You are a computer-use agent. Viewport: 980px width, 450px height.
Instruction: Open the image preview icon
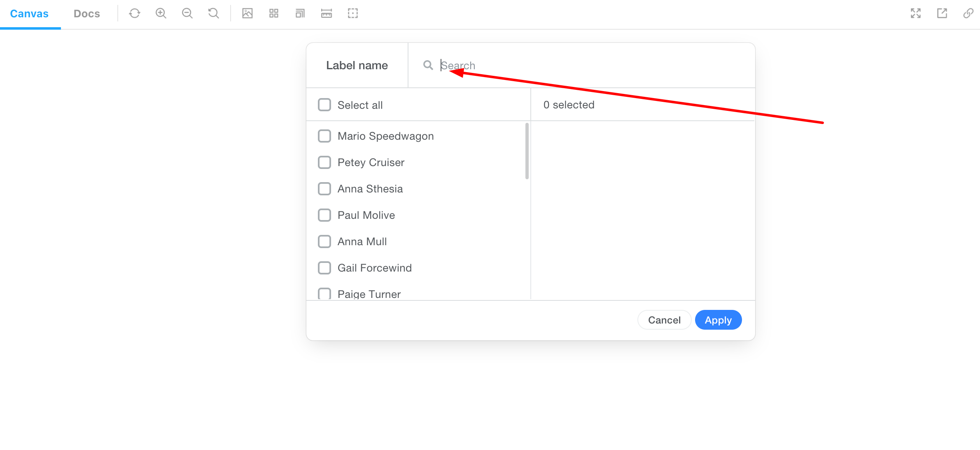click(247, 13)
